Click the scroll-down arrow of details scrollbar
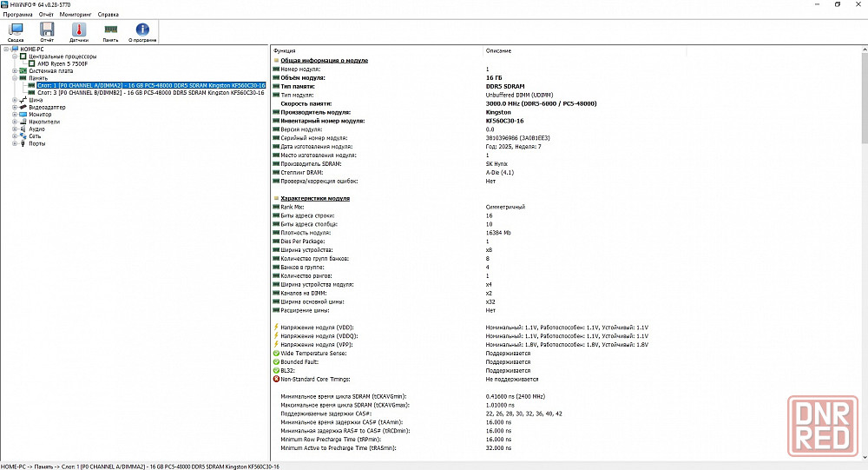 click(865, 457)
